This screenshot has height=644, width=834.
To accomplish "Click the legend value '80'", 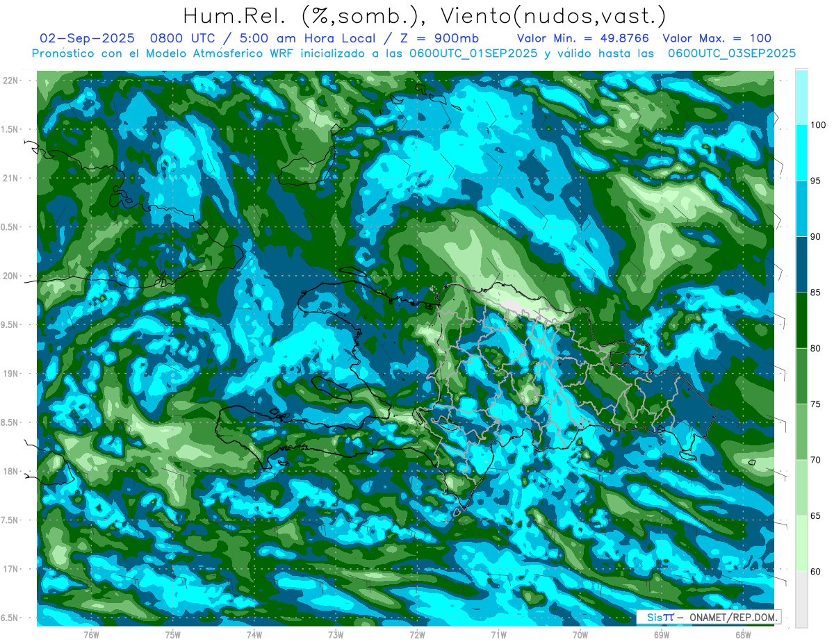I will pos(817,348).
